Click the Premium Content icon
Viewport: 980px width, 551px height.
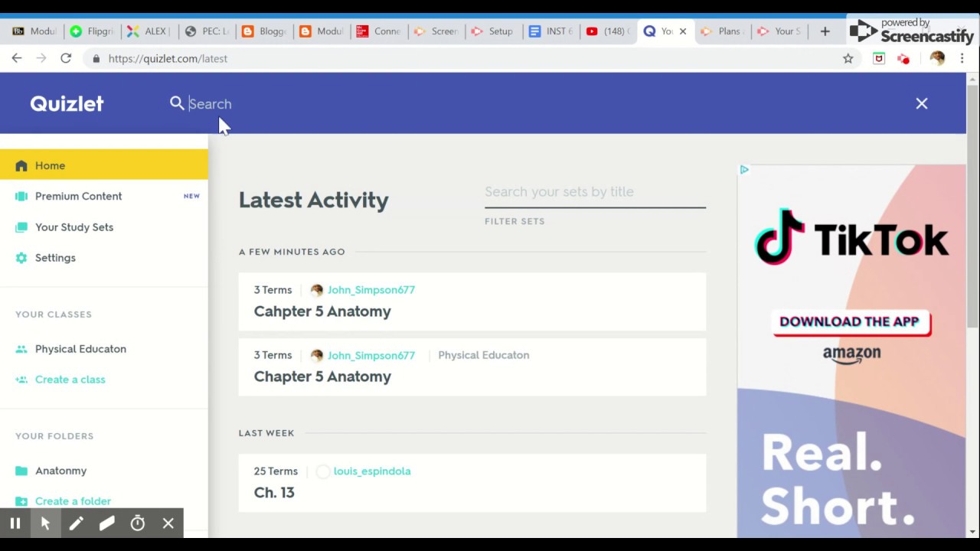21,197
